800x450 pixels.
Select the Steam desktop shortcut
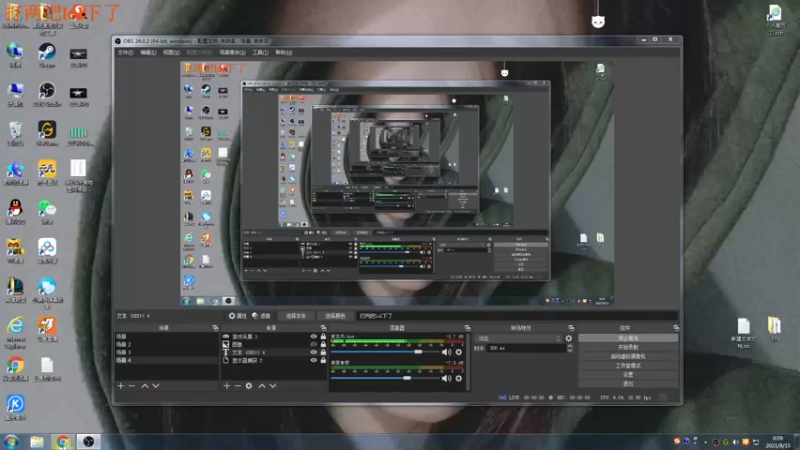click(x=47, y=55)
